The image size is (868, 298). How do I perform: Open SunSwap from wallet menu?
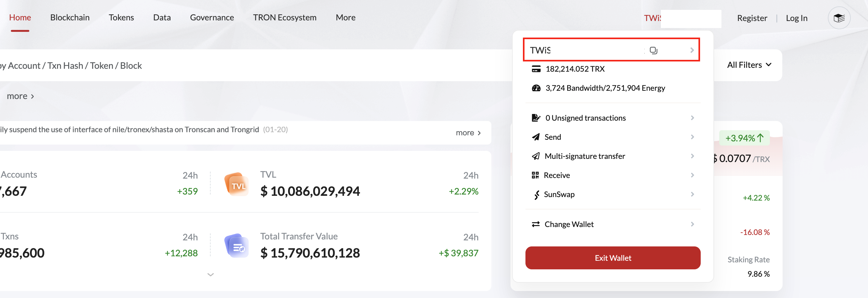click(613, 195)
